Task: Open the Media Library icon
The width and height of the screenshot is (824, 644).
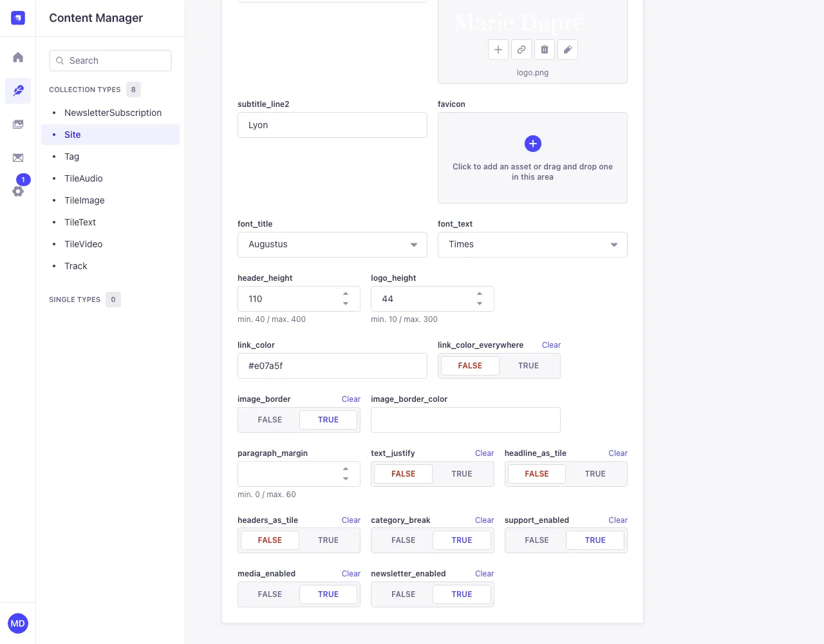Action: [x=18, y=124]
